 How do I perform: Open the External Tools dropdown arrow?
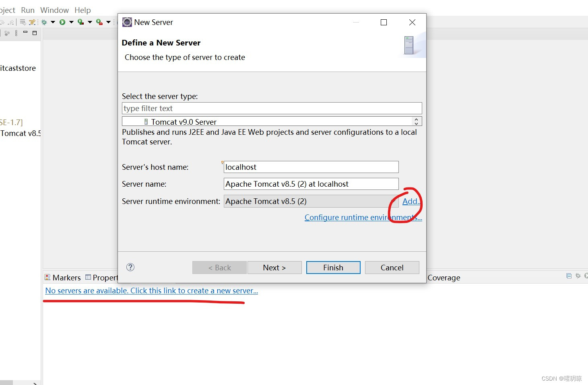pyautogui.click(x=108, y=22)
